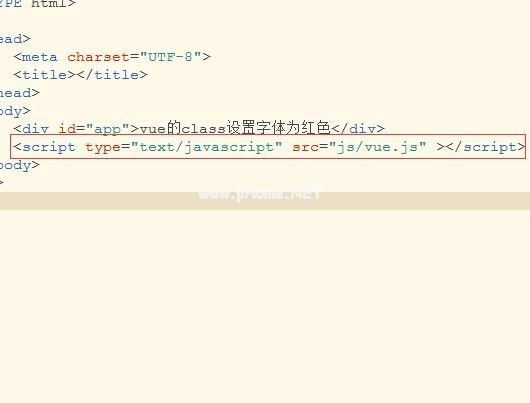Viewport: 530px width, 403px height.
Task: Click the "js/vue.js" source path
Action: click(x=378, y=147)
